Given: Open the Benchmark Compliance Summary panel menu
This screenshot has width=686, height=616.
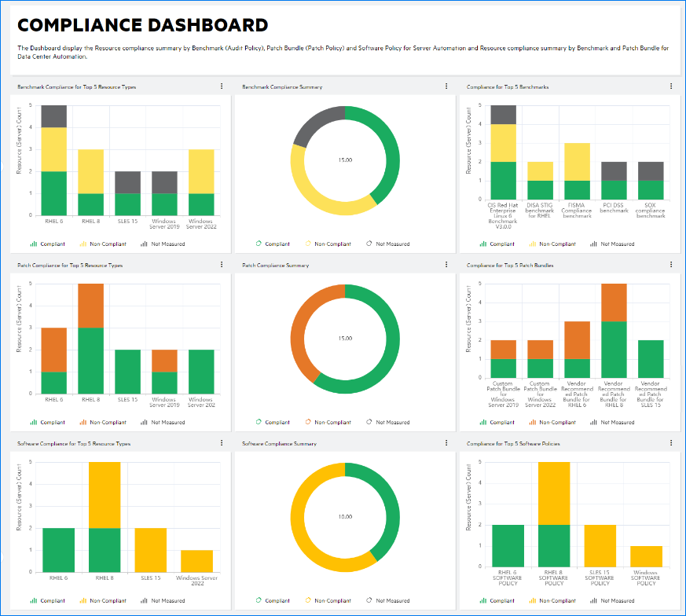Looking at the screenshot, I should (x=445, y=86).
